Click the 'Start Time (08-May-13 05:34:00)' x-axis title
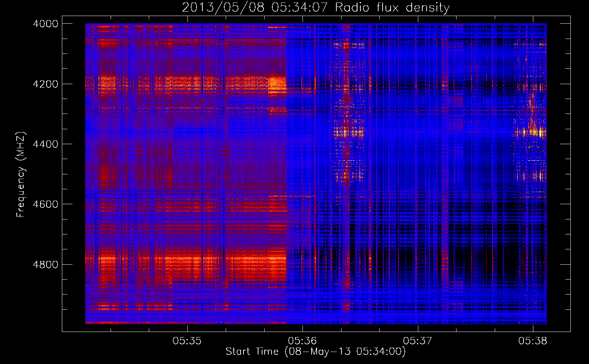589x364 pixels. [x=316, y=352]
